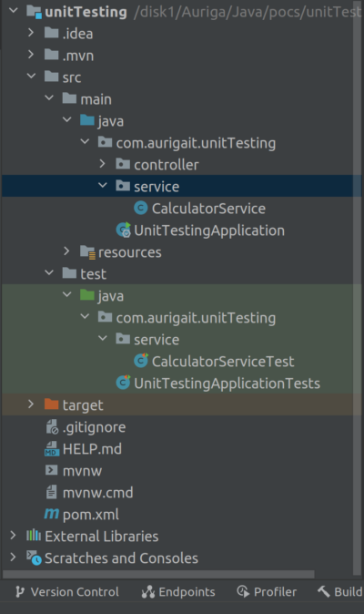Expand the resources folder
The height and width of the screenshot is (614, 364).
click(x=66, y=251)
